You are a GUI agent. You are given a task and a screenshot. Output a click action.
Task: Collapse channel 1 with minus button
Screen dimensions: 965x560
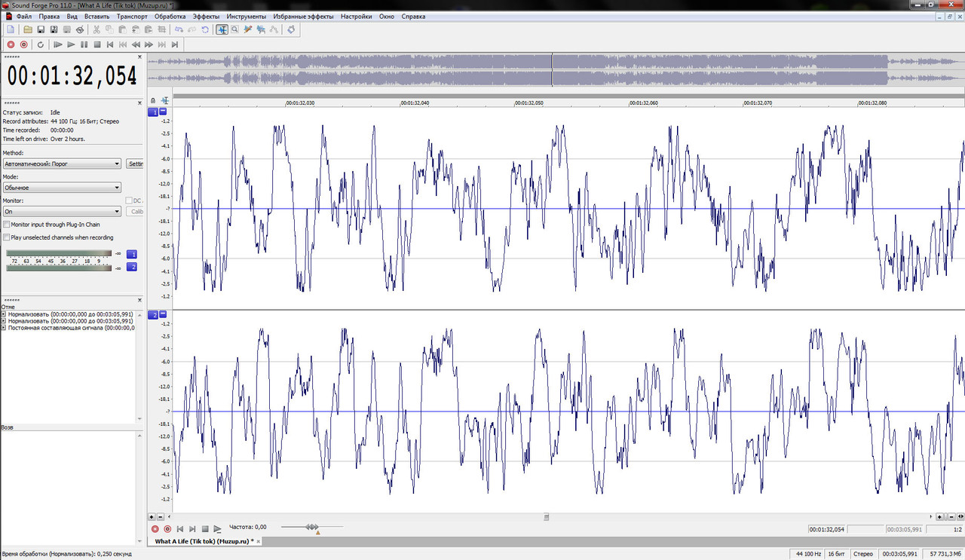pyautogui.click(x=163, y=112)
